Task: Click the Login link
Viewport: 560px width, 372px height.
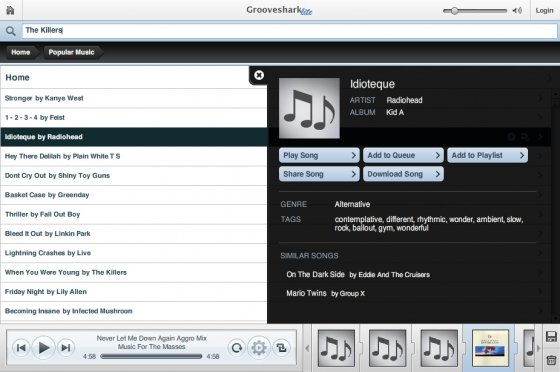Action: [544, 10]
